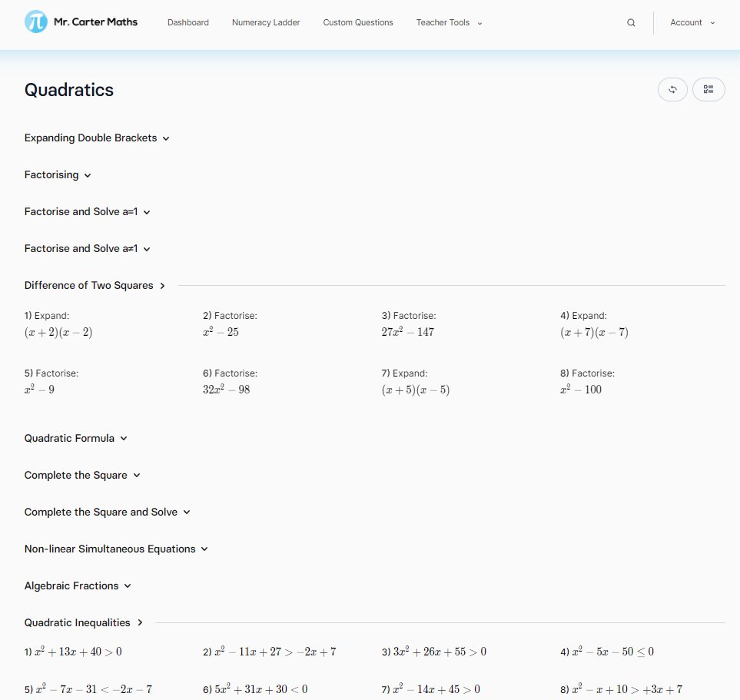
Task: Click inequality x²−x+10>+3x+7
Action: pyautogui.click(x=622, y=689)
